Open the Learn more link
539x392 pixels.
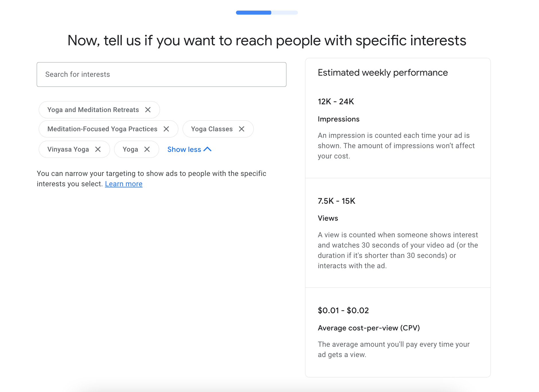[124, 184]
